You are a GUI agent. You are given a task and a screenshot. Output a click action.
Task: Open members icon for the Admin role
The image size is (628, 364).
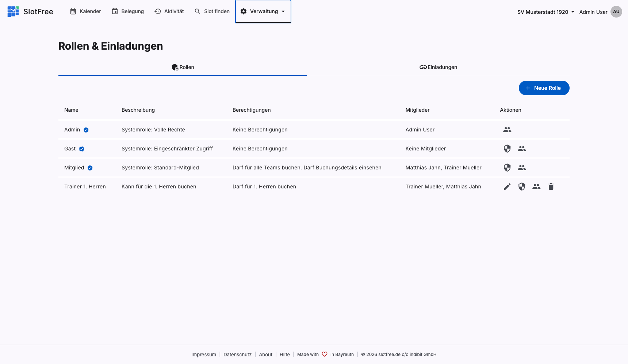click(x=507, y=130)
